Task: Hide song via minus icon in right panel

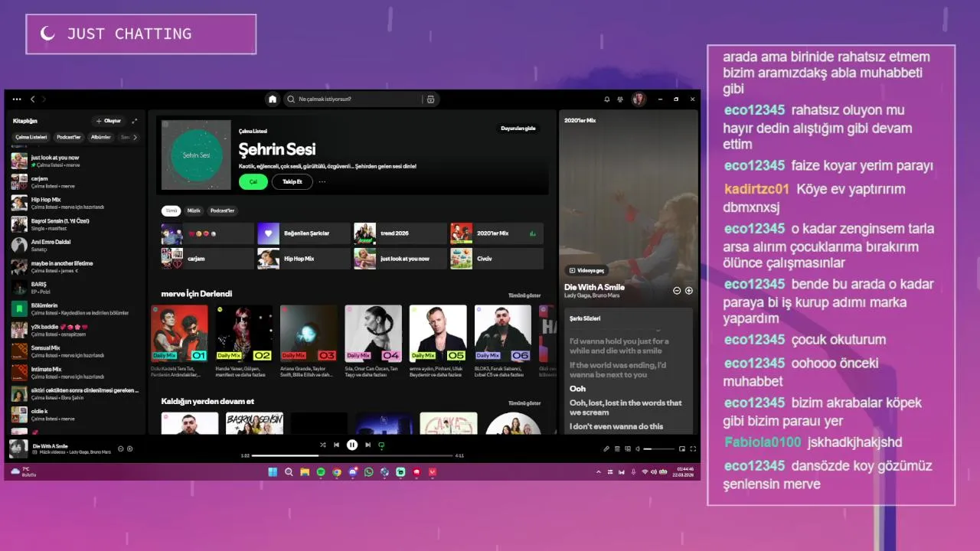Action: (x=677, y=291)
